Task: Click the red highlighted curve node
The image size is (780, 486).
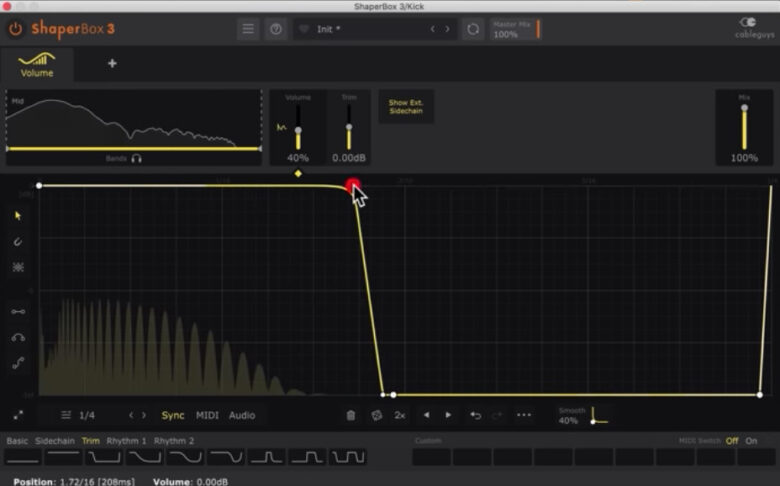Action: pos(353,186)
